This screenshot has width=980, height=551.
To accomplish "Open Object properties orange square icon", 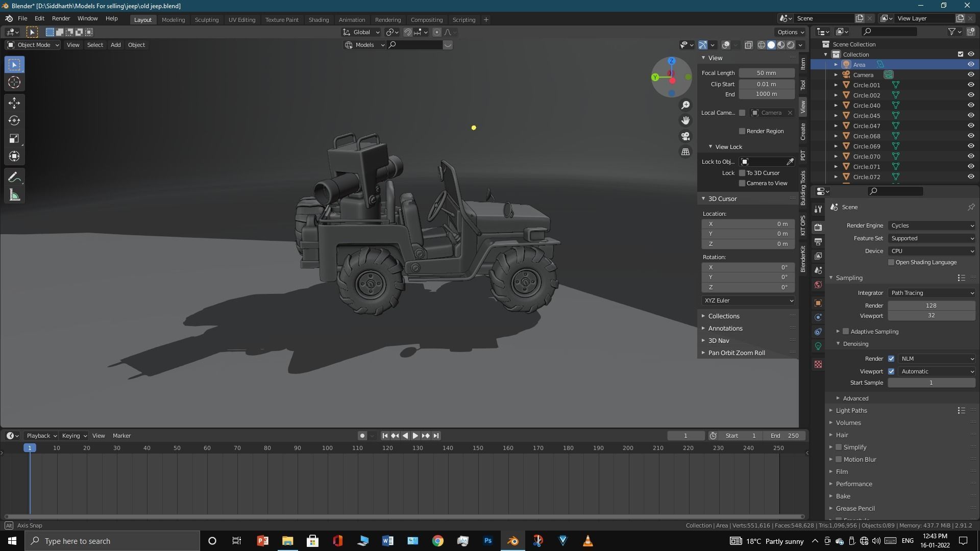I will tap(818, 303).
